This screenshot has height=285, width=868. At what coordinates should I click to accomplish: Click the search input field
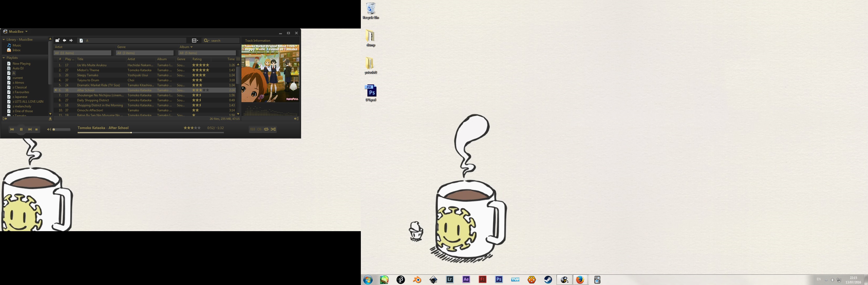click(x=224, y=41)
